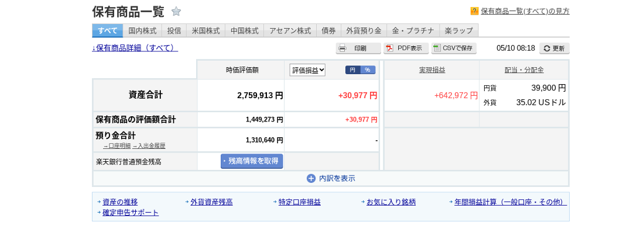
Task: Jump to 保有商品詳細(すべて) link
Action: (x=135, y=48)
